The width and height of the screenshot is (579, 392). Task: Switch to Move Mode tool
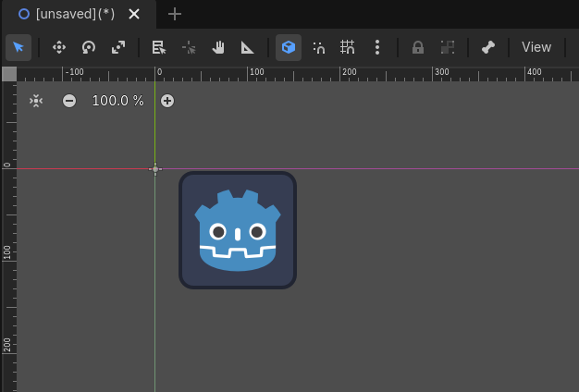point(59,48)
